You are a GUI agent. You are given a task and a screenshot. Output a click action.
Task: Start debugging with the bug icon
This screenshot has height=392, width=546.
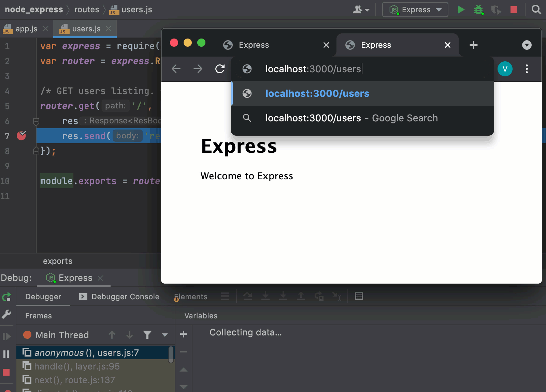[x=478, y=10]
